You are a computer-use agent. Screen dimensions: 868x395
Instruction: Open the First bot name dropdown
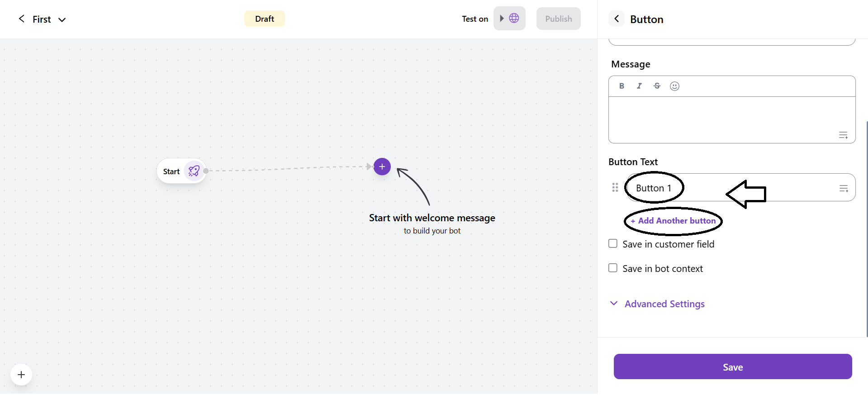tap(62, 19)
